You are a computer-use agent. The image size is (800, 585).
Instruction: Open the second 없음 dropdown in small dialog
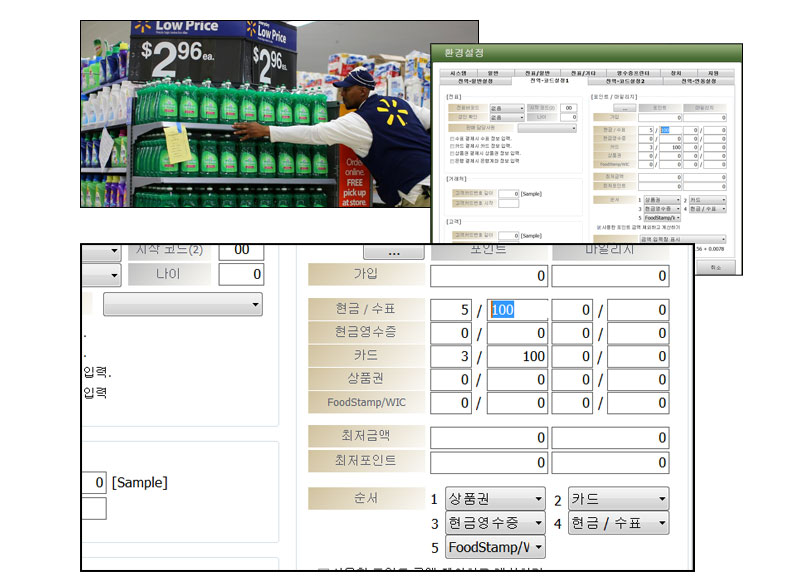[507, 117]
